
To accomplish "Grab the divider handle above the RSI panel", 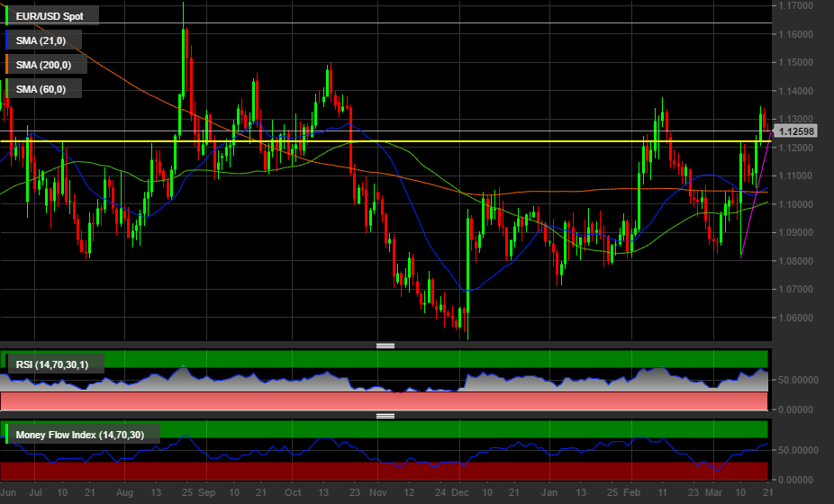I will (x=385, y=346).
